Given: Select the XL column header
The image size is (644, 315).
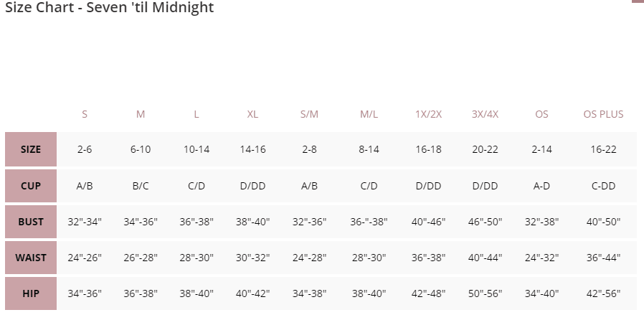Looking at the screenshot, I should click(252, 114).
